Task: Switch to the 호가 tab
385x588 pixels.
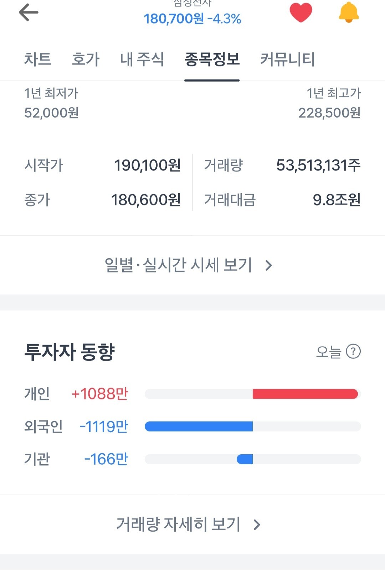Action: point(86,59)
